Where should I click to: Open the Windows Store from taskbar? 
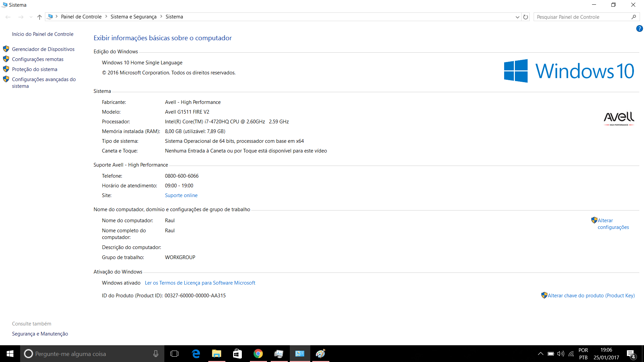click(x=237, y=354)
